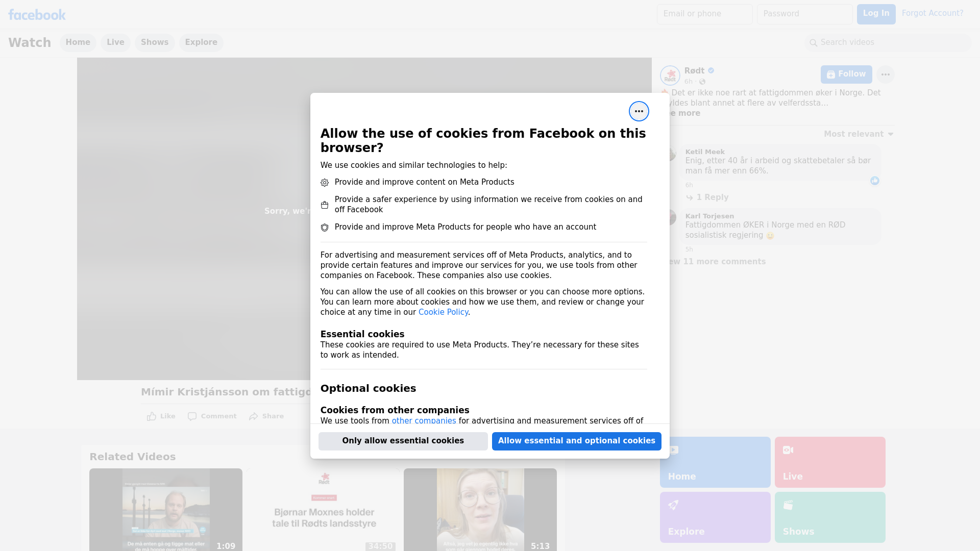
Task: Select the Live tab in Watch navigation
Action: coord(115,42)
